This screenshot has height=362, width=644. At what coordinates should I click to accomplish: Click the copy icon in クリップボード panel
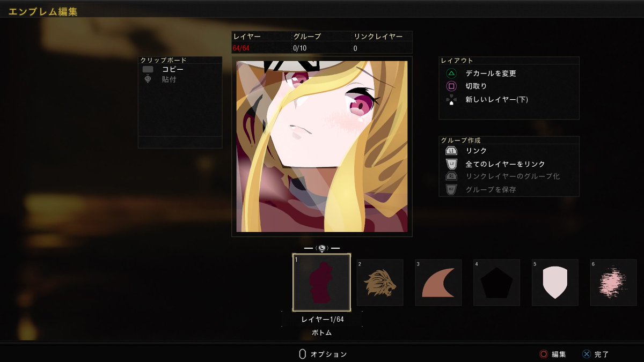tap(148, 69)
